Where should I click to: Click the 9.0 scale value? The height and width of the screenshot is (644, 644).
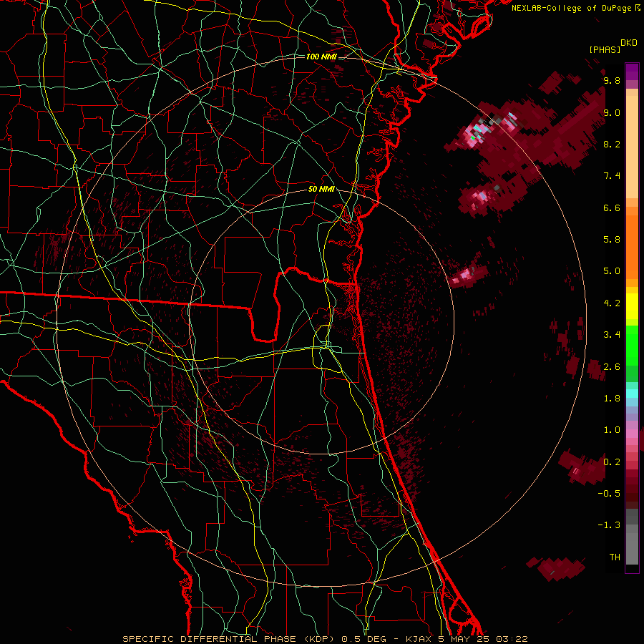(x=612, y=112)
